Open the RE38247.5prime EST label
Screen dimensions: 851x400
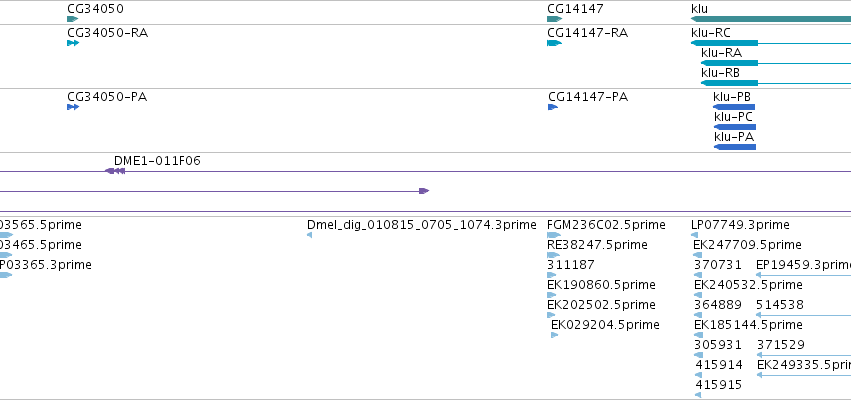(598, 245)
